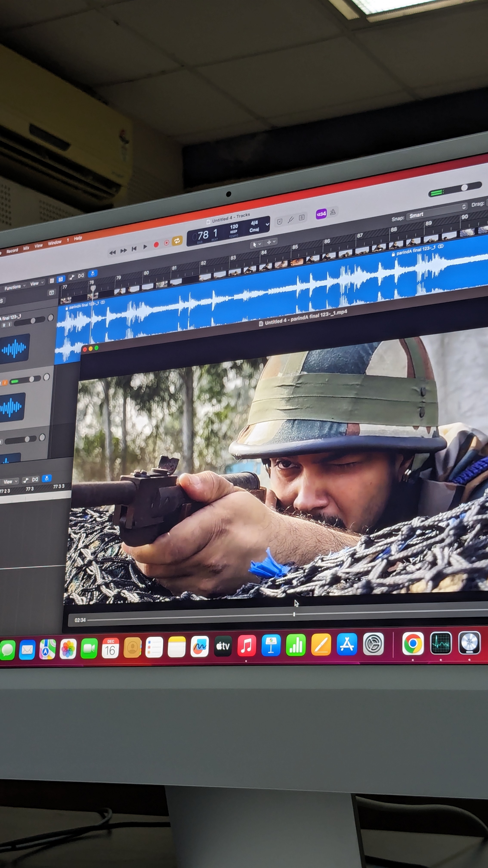Click the LCD display mode chevron
This screenshot has width=488, height=868.
point(267,224)
